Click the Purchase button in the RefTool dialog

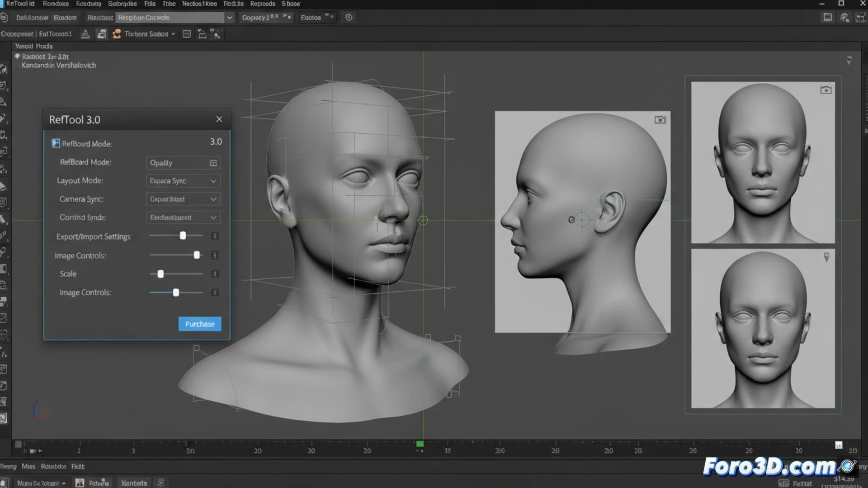coord(199,324)
